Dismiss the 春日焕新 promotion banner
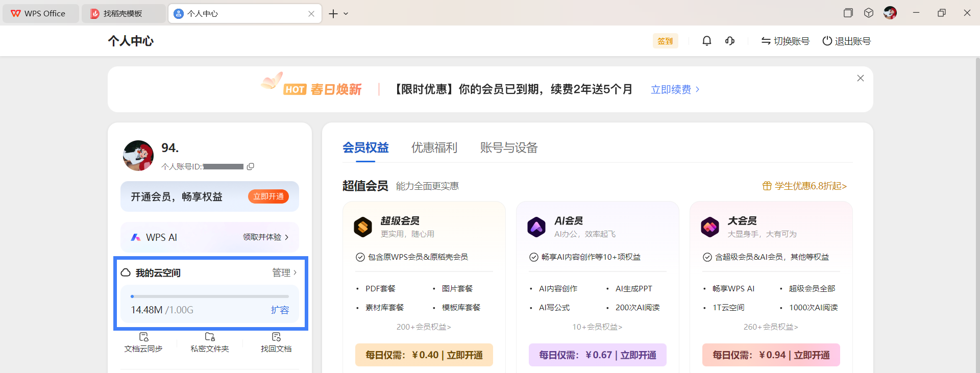This screenshot has height=373, width=980. 861,78
